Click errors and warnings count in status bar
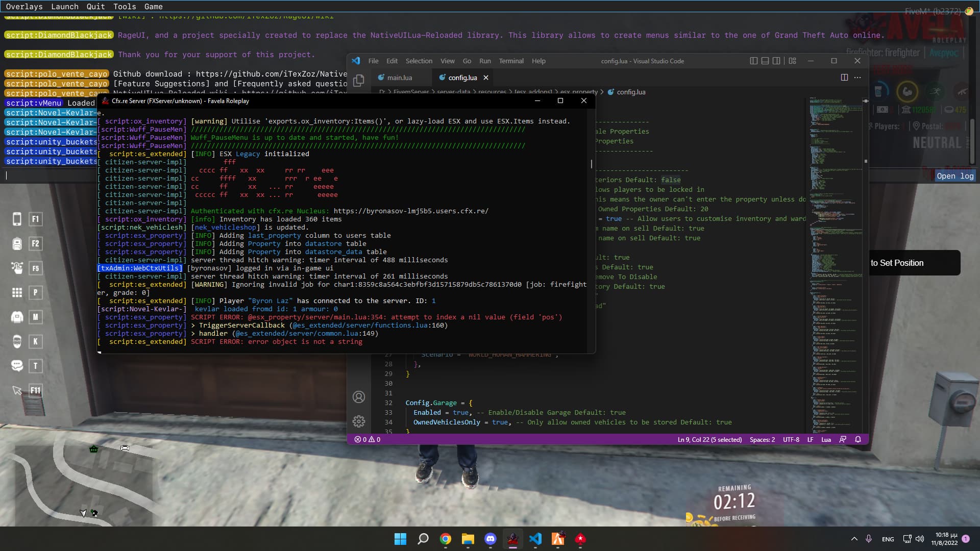Viewport: 980px width, 551px height. [367, 439]
